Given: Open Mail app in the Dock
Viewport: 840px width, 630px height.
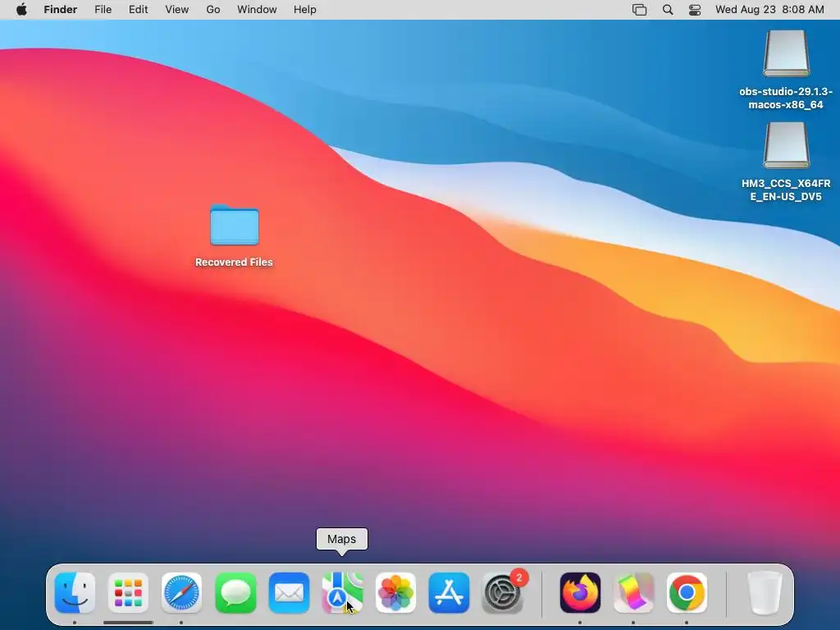Looking at the screenshot, I should tap(289, 593).
